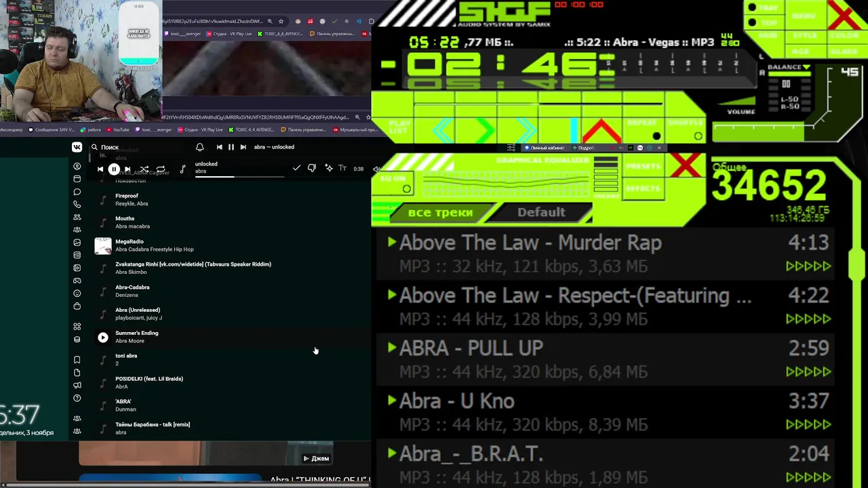
Task: Click cyan pause bar in audio player
Action: 573,129
